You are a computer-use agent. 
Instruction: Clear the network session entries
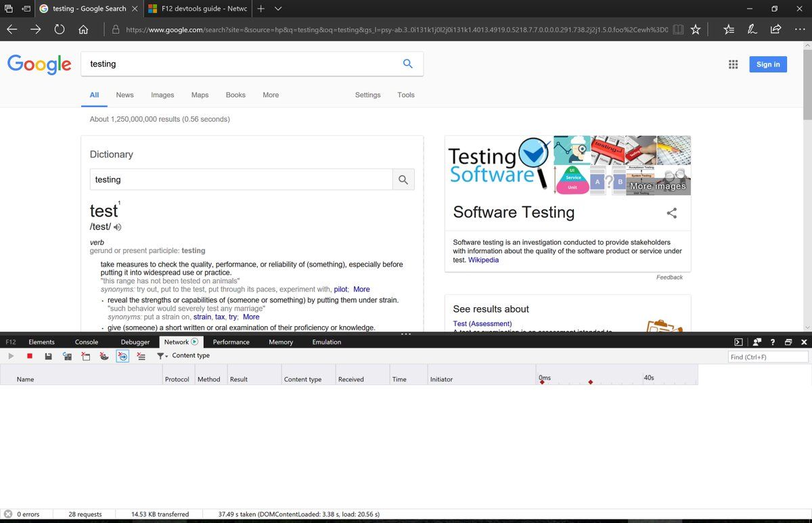141,356
